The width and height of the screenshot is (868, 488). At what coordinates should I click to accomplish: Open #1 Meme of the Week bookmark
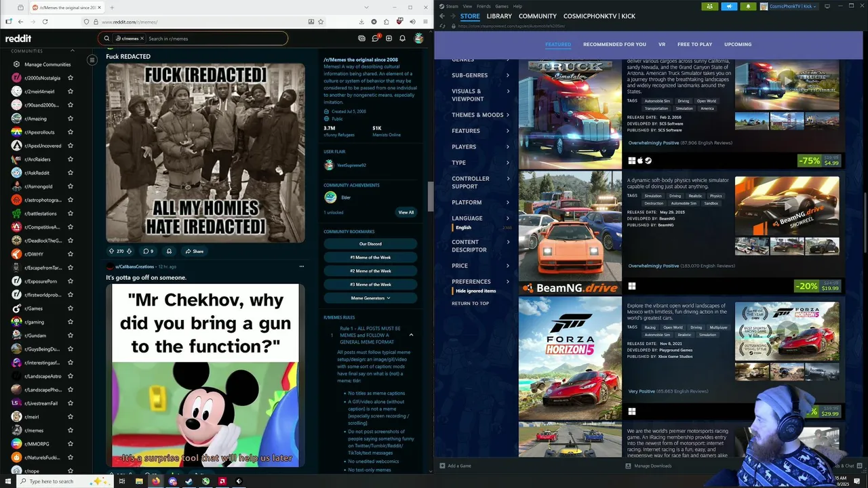[x=370, y=258]
